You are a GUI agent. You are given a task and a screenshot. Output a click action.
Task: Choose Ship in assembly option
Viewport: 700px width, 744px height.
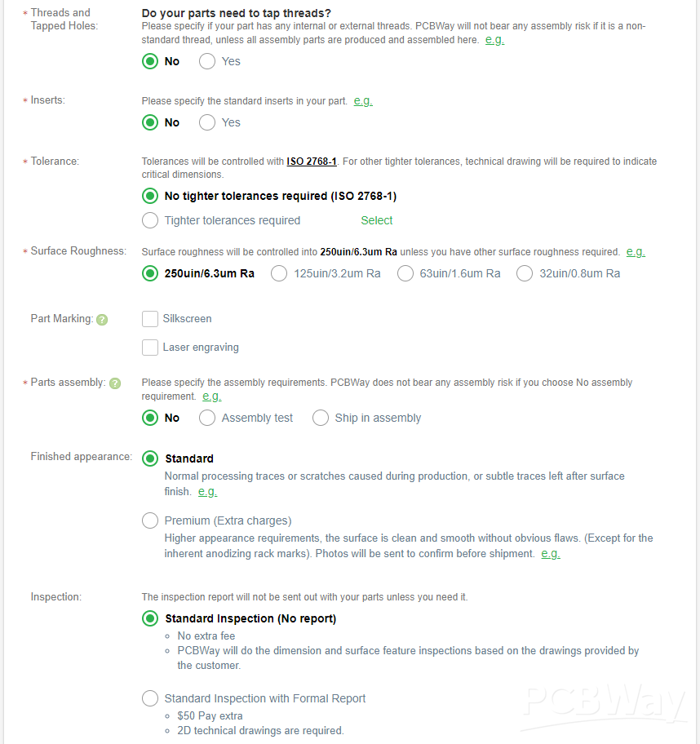321,418
